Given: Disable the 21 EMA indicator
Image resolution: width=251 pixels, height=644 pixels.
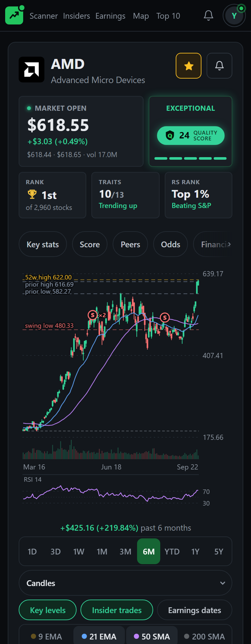Looking at the screenshot, I should pyautogui.click(x=99, y=637).
